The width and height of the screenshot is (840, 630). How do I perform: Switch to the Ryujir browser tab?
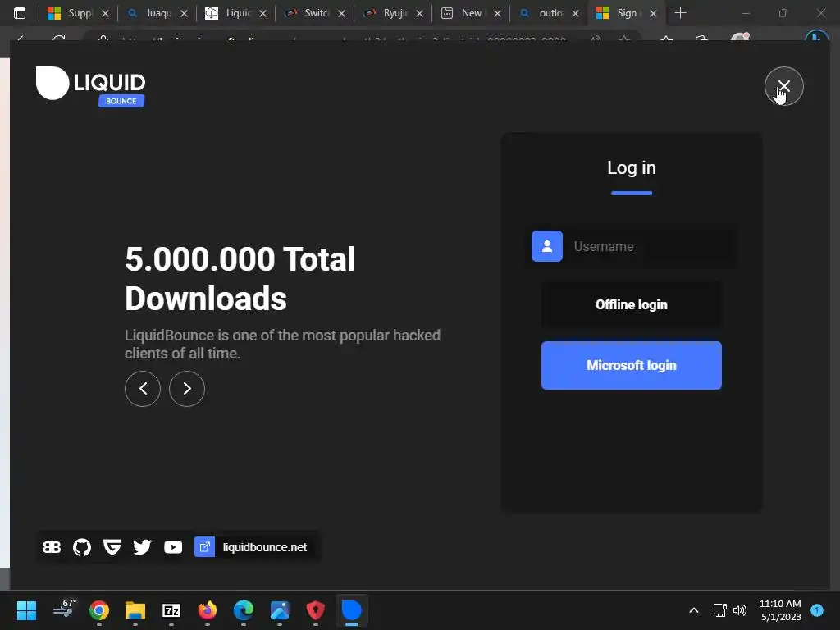393,13
